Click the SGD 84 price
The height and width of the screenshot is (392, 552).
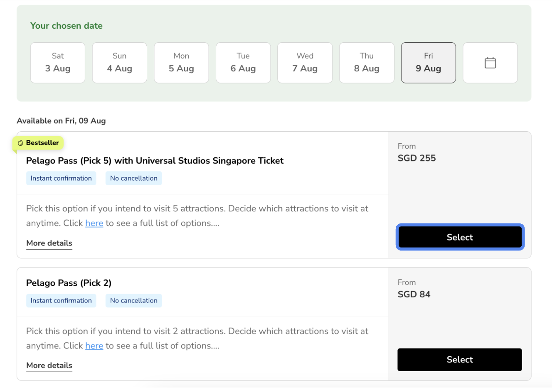pos(414,294)
